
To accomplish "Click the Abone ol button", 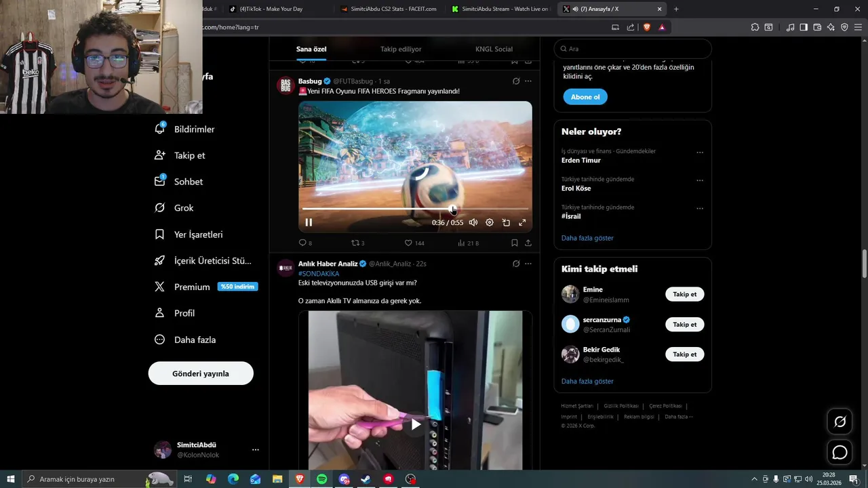I will point(585,97).
